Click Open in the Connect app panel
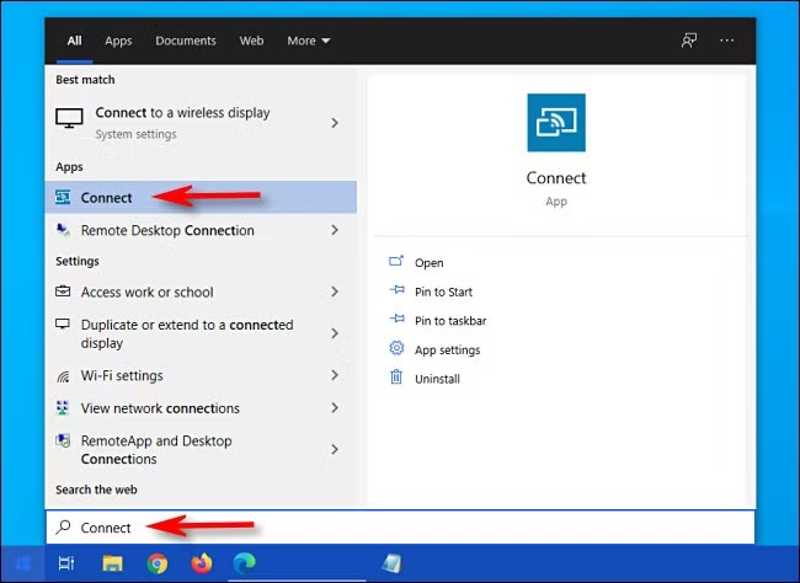The height and width of the screenshot is (583, 800). point(428,263)
